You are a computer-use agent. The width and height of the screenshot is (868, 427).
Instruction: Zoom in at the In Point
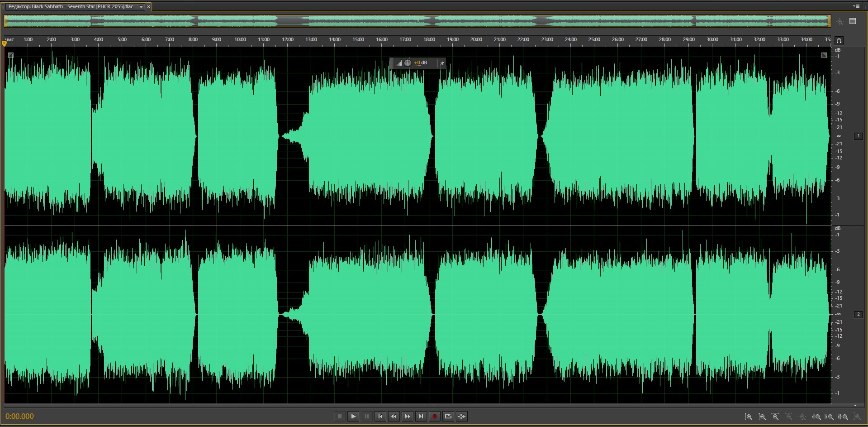[x=816, y=417]
